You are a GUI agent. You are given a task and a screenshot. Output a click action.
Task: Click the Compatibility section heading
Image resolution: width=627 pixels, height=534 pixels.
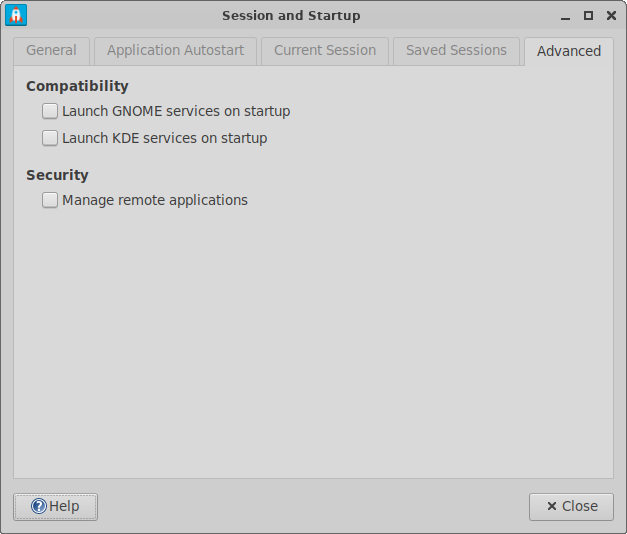click(x=77, y=86)
